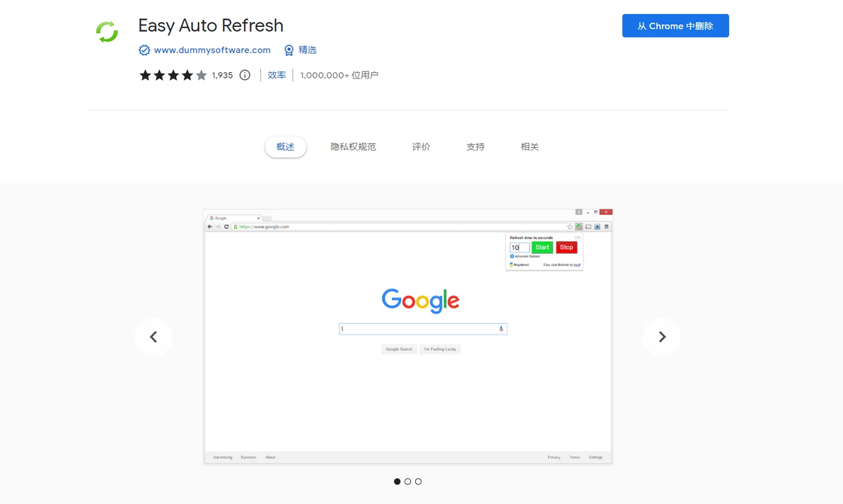Screen dimensions: 843x504
Task: Select the Easy Auto Refresh toolbar icon in screenshot
Action: (579, 227)
